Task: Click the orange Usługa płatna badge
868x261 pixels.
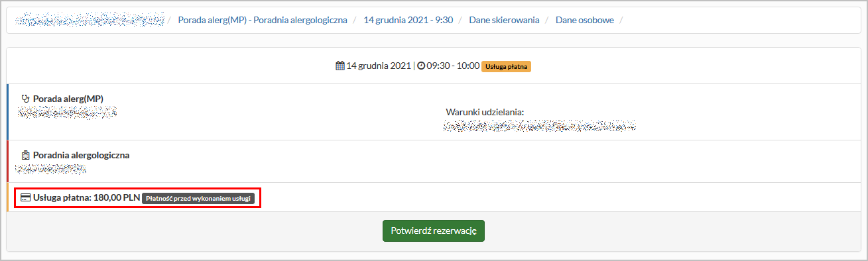Action: point(507,66)
